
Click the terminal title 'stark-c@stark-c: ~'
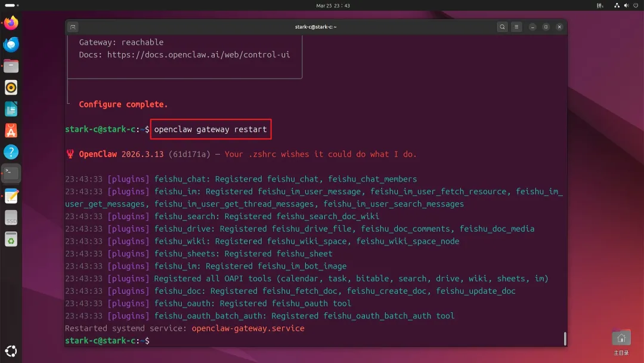click(316, 27)
